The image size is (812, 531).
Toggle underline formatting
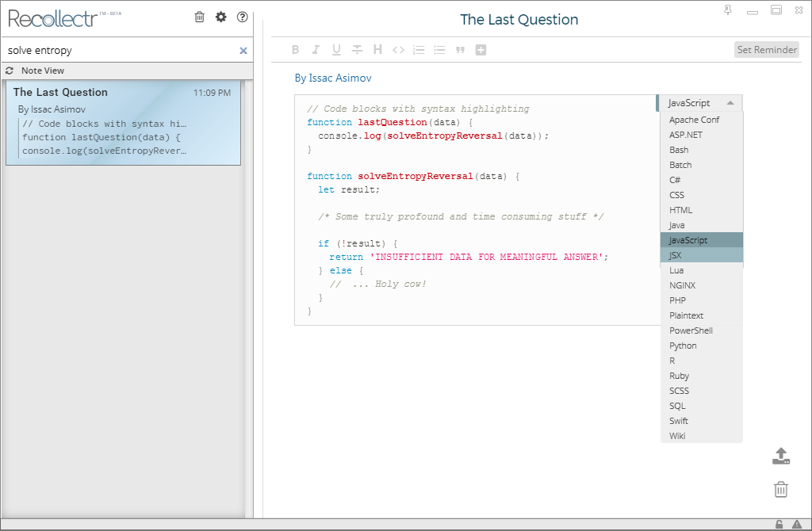(336, 50)
